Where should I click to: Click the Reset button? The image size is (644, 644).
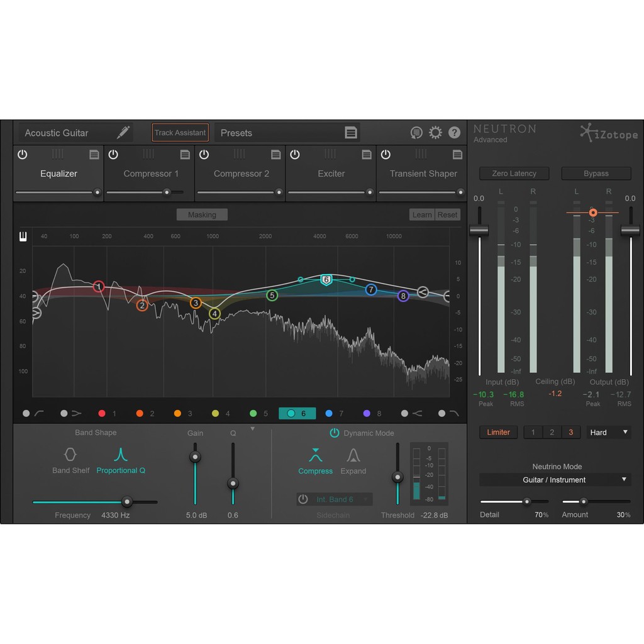pos(447,214)
